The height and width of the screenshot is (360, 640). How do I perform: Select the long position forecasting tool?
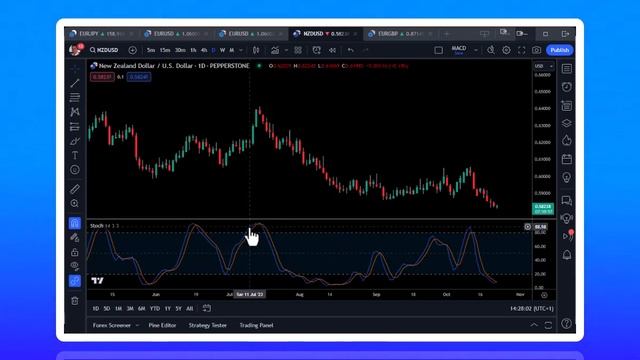(x=75, y=127)
